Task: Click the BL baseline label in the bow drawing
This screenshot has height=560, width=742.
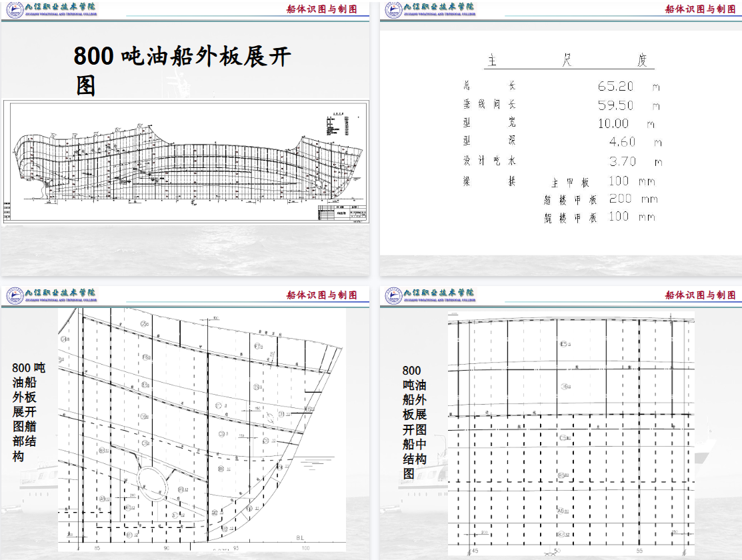Action: pyautogui.click(x=301, y=538)
